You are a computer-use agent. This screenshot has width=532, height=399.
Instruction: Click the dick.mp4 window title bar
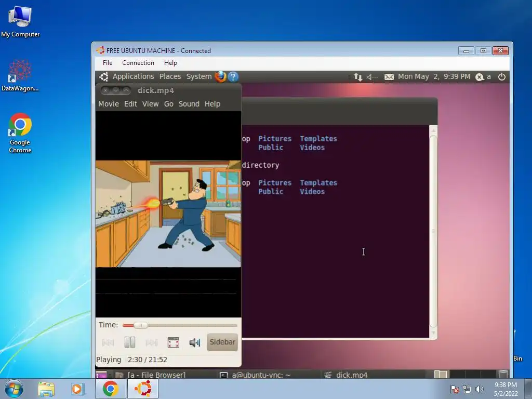(x=168, y=90)
